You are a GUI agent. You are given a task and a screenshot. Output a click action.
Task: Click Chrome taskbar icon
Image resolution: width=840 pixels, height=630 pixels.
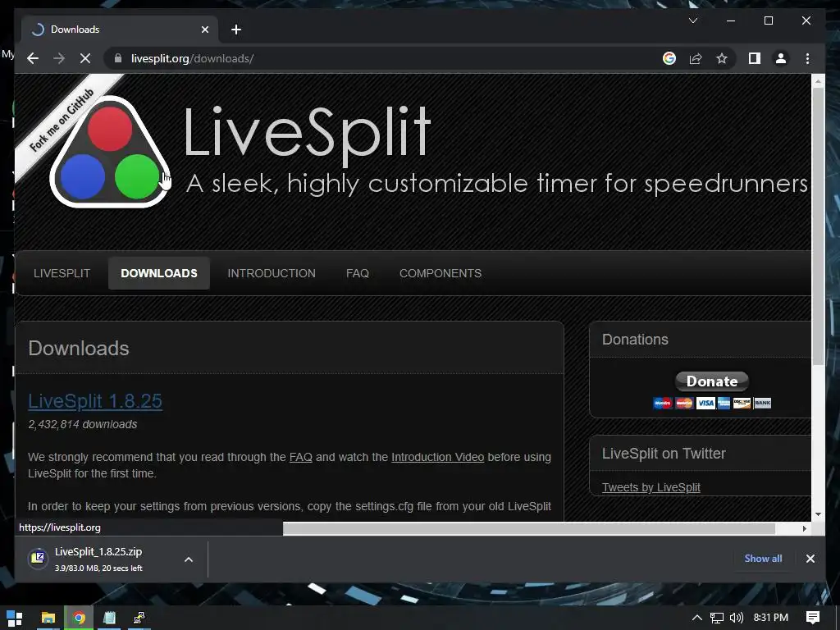click(x=79, y=618)
